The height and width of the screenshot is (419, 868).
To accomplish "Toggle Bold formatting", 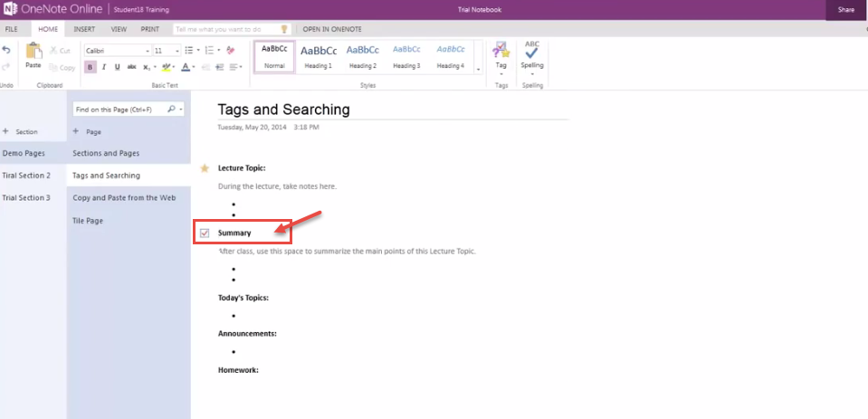I will tap(91, 67).
